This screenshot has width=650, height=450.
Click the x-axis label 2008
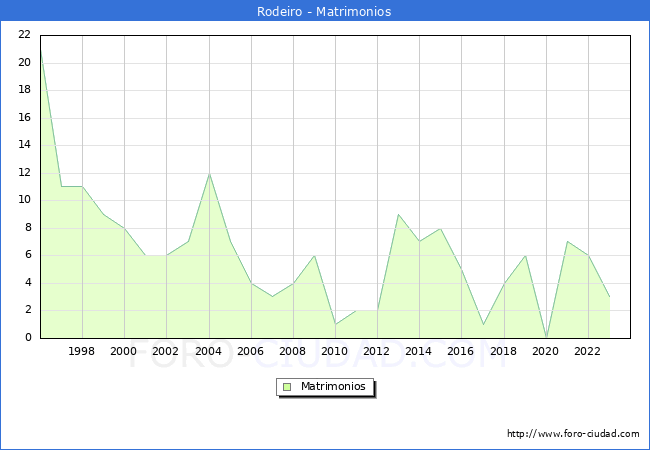[x=293, y=351]
